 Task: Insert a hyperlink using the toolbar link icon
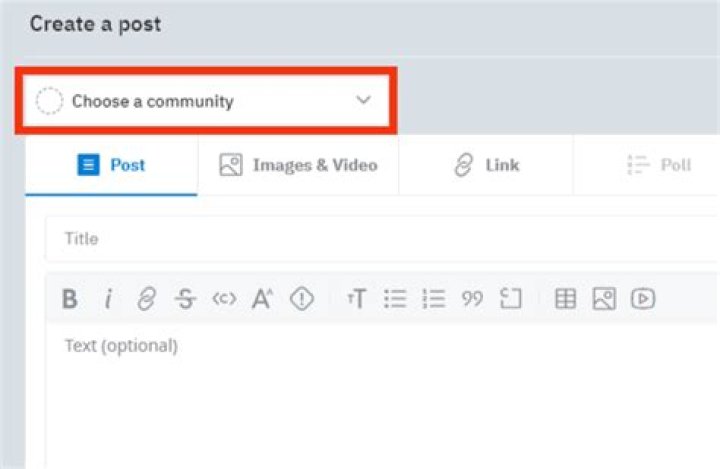click(x=147, y=298)
